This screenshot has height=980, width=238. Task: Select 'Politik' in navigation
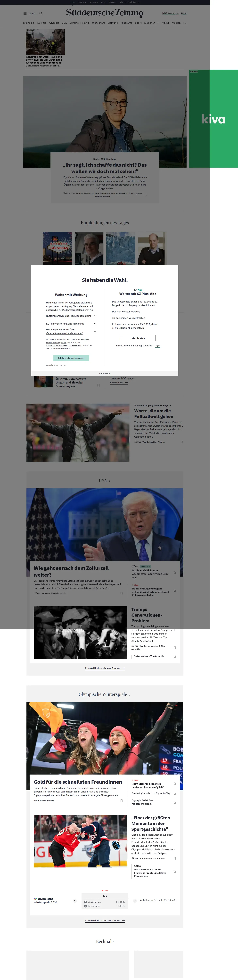pyautogui.click(x=86, y=23)
